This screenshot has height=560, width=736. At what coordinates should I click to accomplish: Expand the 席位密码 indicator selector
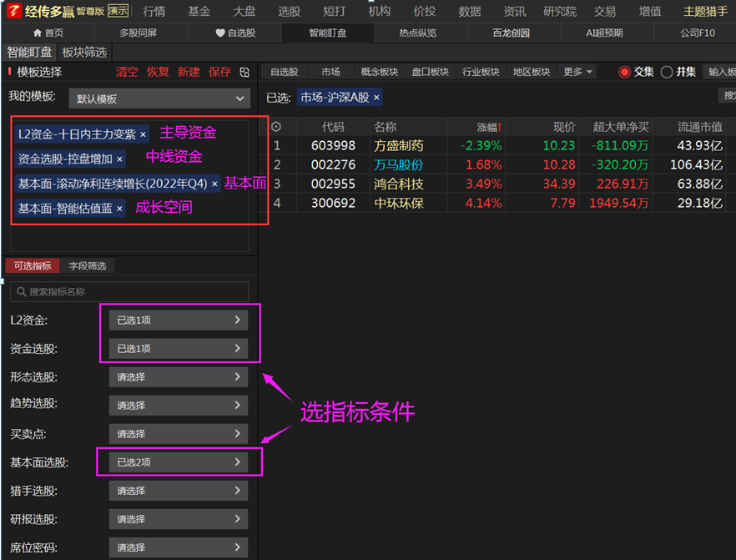[x=179, y=547]
